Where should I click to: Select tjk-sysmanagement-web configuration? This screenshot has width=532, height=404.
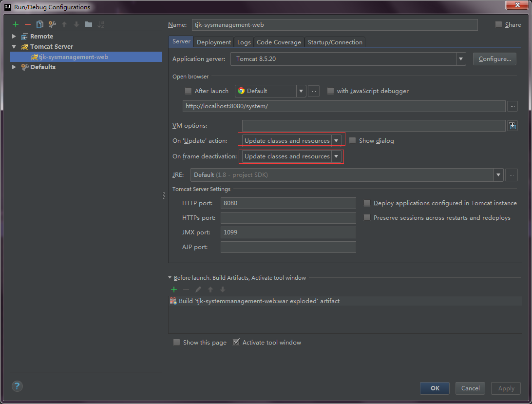[x=86, y=57]
